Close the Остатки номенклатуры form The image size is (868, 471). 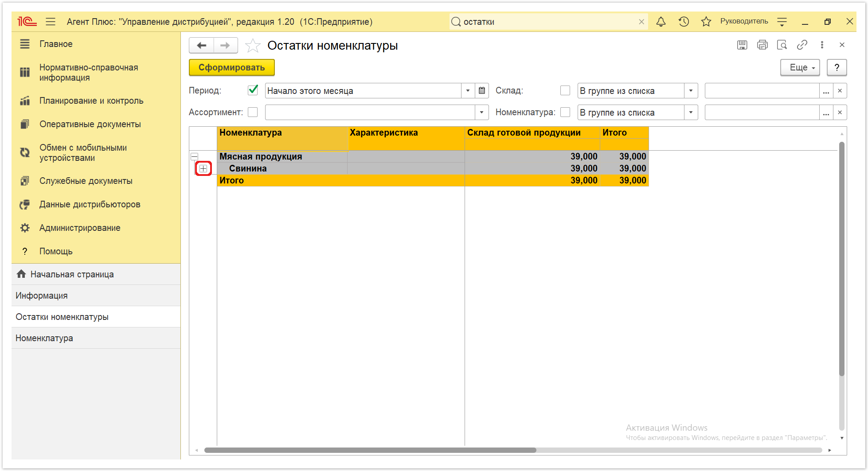(x=842, y=45)
